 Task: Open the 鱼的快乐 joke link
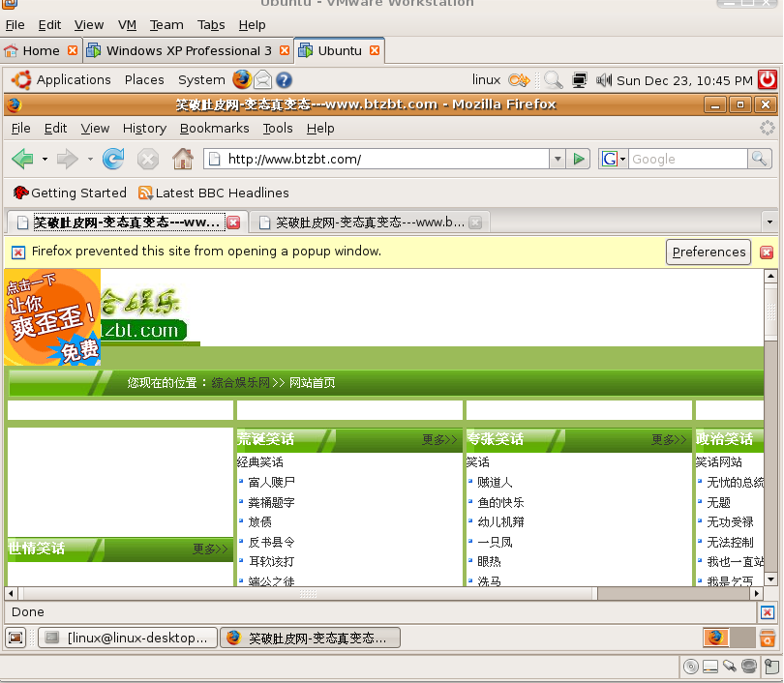pyautogui.click(x=500, y=502)
